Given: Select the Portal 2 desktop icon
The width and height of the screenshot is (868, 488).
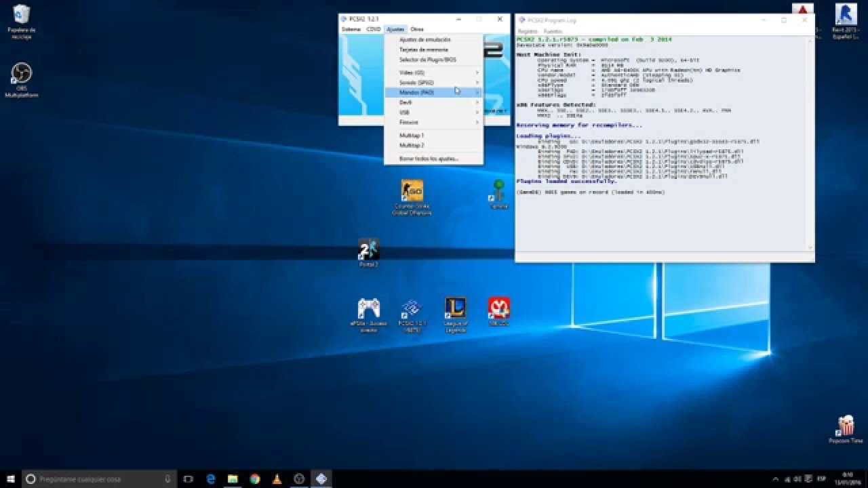Looking at the screenshot, I should [x=368, y=253].
